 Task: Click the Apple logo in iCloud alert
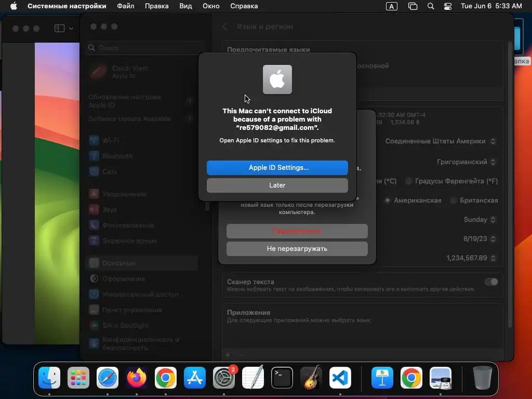[x=277, y=79]
